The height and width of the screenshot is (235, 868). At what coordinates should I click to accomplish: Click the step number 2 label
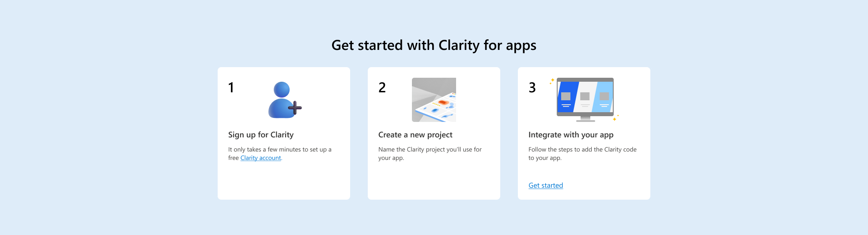pyautogui.click(x=382, y=87)
